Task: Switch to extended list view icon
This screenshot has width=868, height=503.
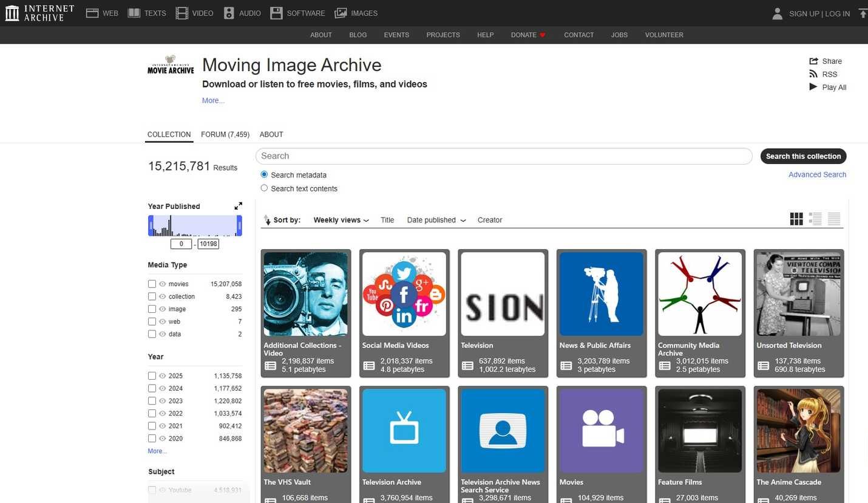Action: point(815,219)
